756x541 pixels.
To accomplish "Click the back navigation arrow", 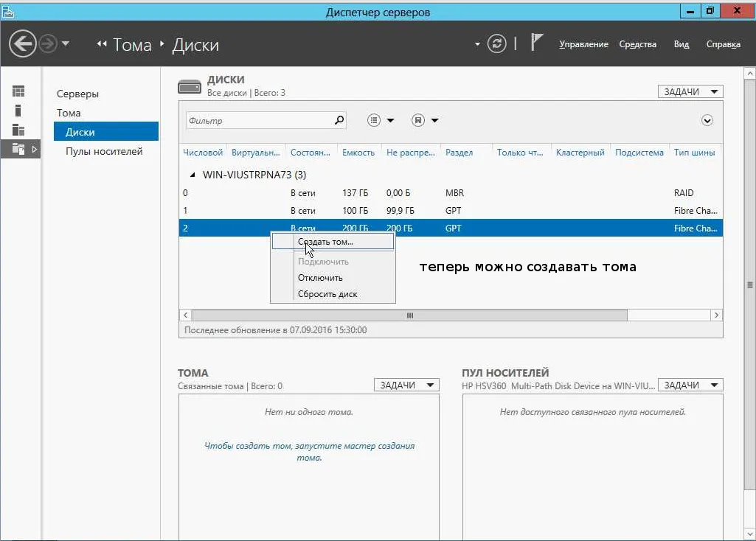I will [22, 43].
